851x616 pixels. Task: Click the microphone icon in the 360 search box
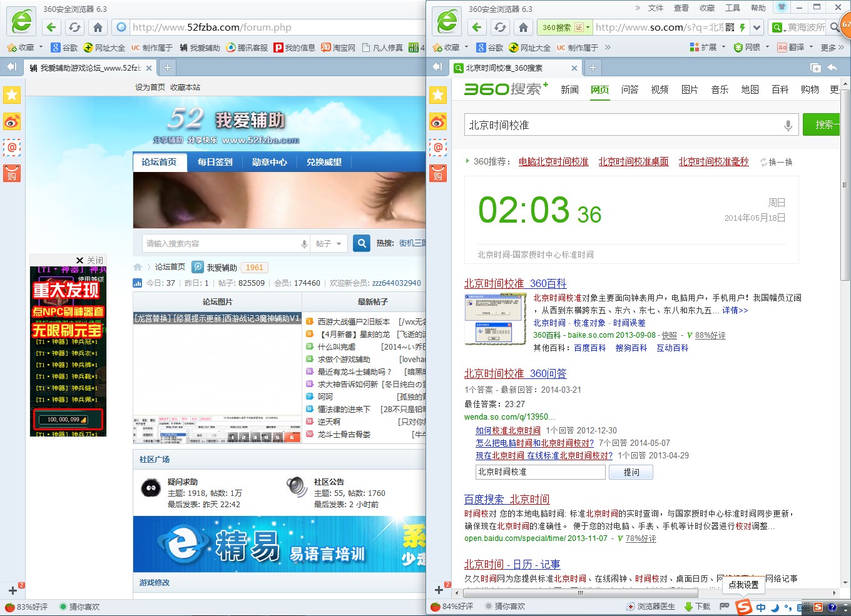[x=788, y=125]
